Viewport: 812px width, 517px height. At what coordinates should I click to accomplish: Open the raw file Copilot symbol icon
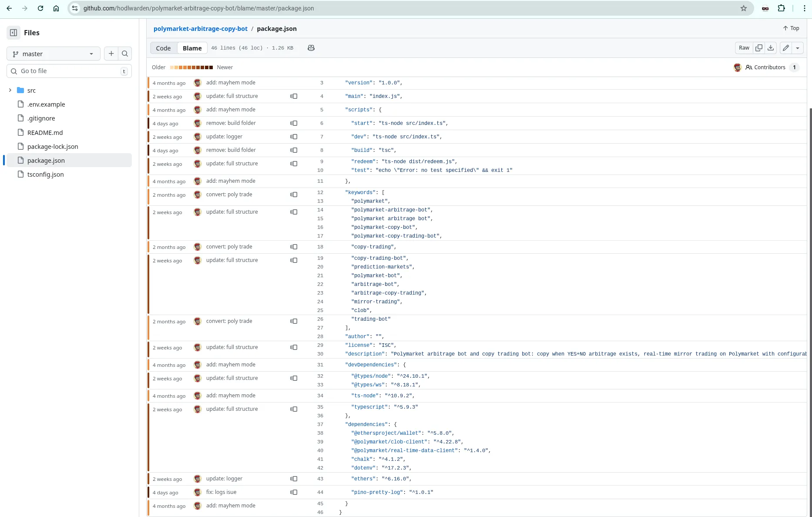[x=311, y=48]
